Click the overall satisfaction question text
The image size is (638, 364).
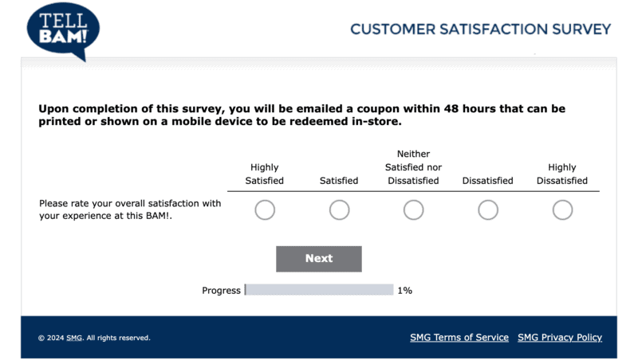[x=130, y=209]
